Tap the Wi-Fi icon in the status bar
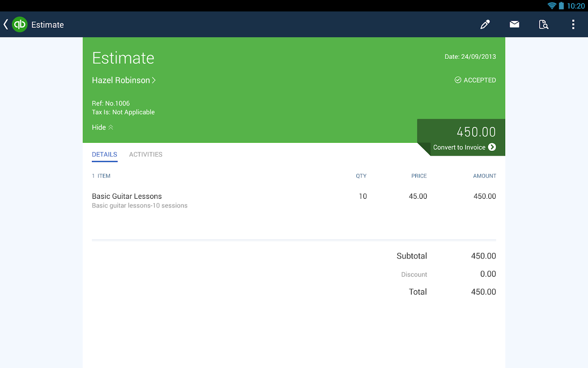This screenshot has height=368, width=588. pyautogui.click(x=551, y=6)
